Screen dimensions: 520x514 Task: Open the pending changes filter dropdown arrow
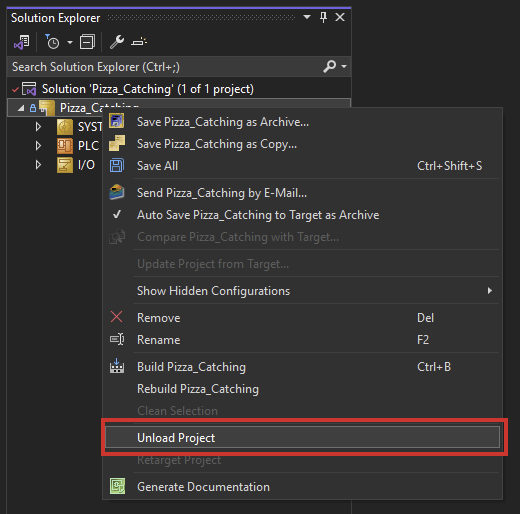point(70,42)
